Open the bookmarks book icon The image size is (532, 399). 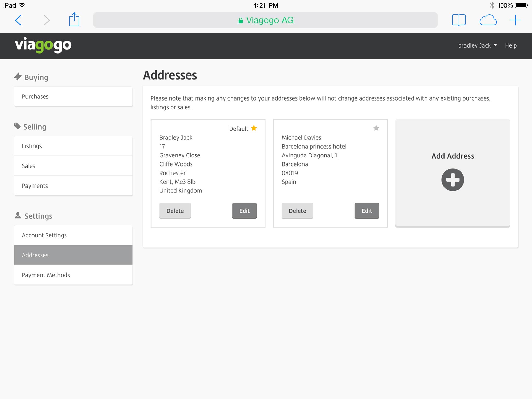(x=459, y=20)
